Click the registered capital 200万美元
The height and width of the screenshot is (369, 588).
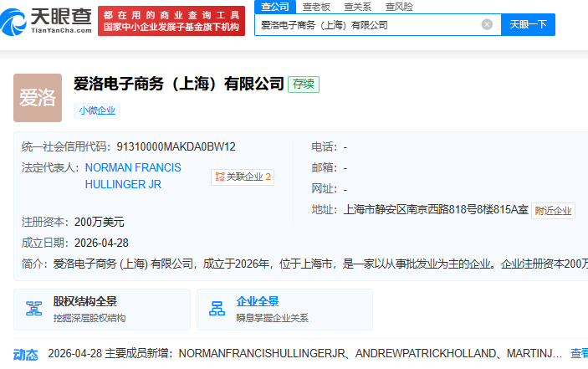click(x=99, y=222)
